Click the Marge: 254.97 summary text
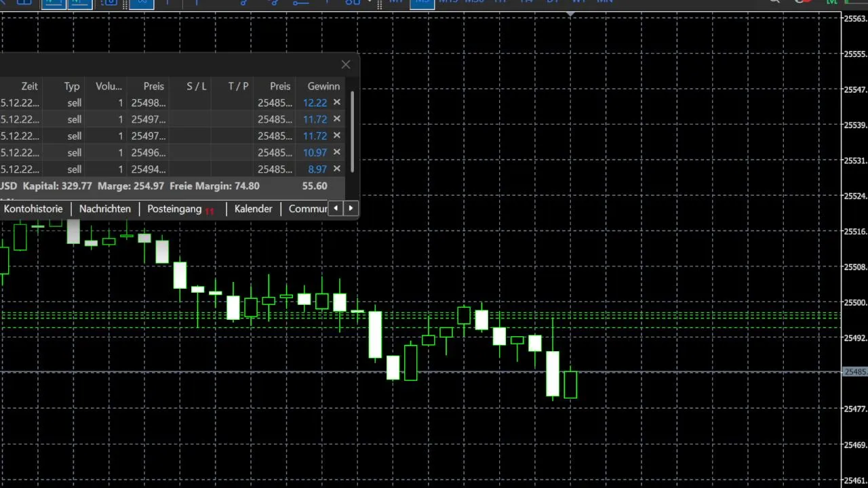This screenshot has width=868, height=488. pyautogui.click(x=131, y=186)
